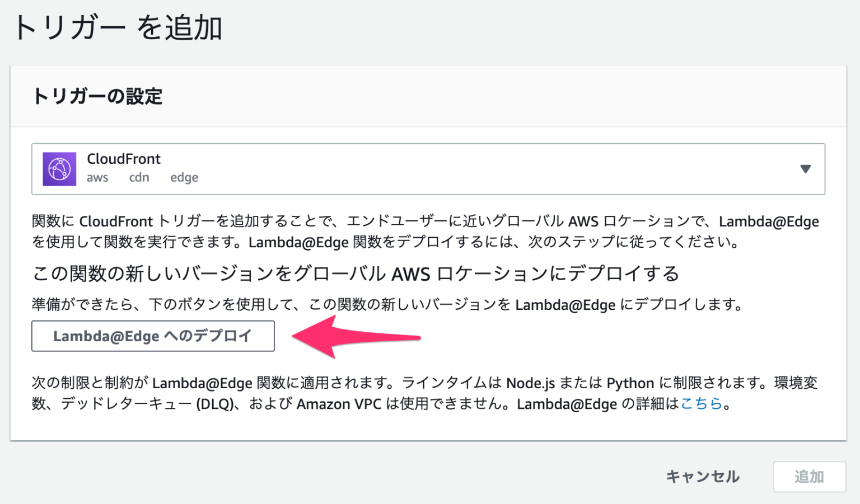Click the '追加' button
This screenshot has width=860, height=504.
(x=809, y=477)
